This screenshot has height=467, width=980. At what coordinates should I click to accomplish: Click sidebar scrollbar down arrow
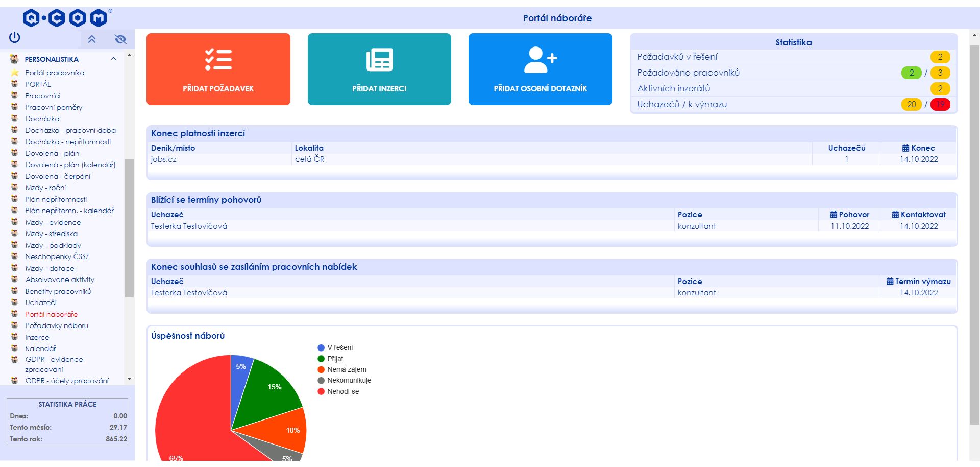(129, 379)
